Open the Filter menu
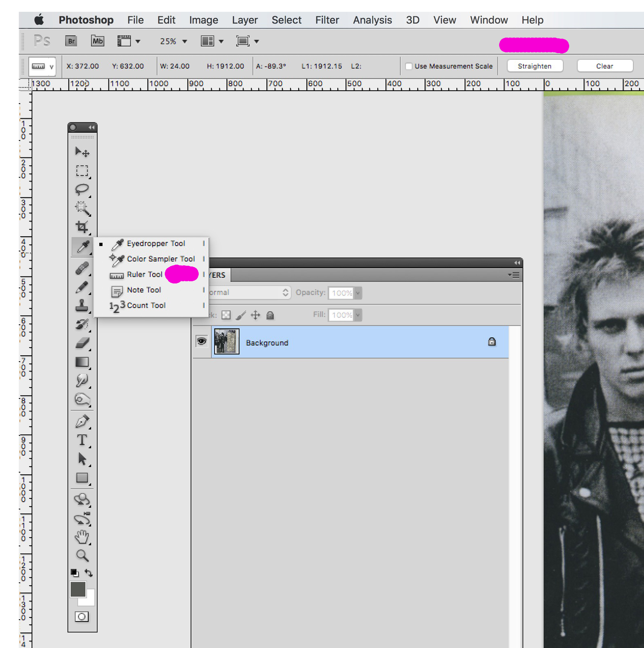The image size is (644, 648). click(327, 20)
